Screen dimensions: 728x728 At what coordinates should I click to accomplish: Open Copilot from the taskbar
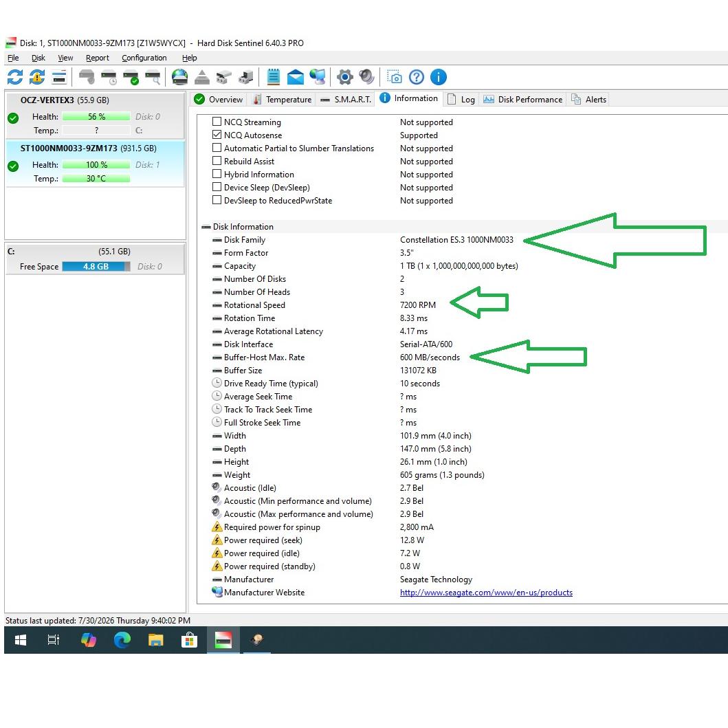click(88, 640)
